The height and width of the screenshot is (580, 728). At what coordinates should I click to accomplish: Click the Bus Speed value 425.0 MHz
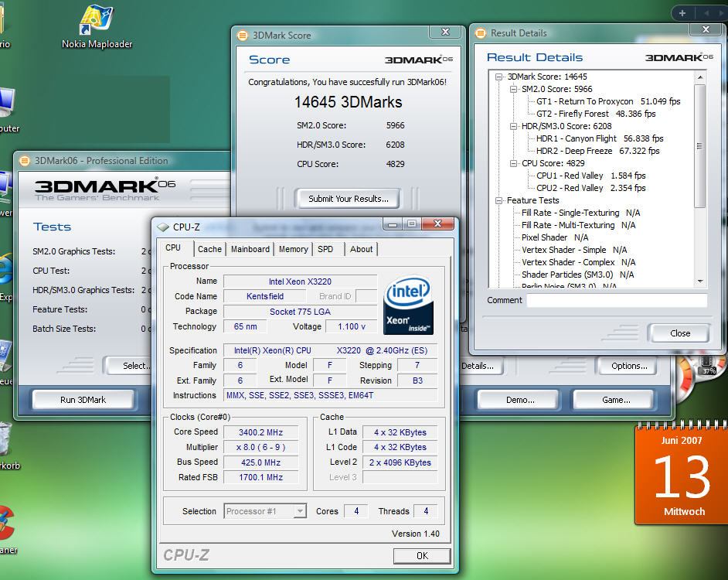[x=261, y=462]
